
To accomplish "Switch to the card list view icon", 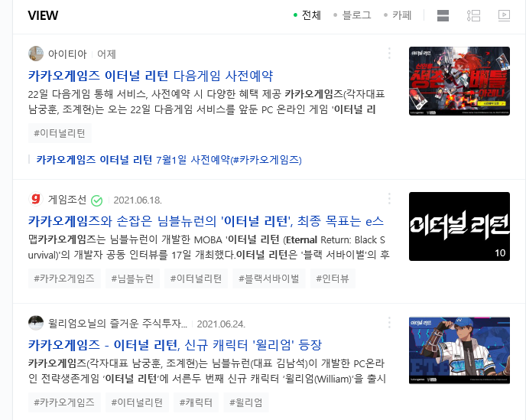I will point(443,15).
